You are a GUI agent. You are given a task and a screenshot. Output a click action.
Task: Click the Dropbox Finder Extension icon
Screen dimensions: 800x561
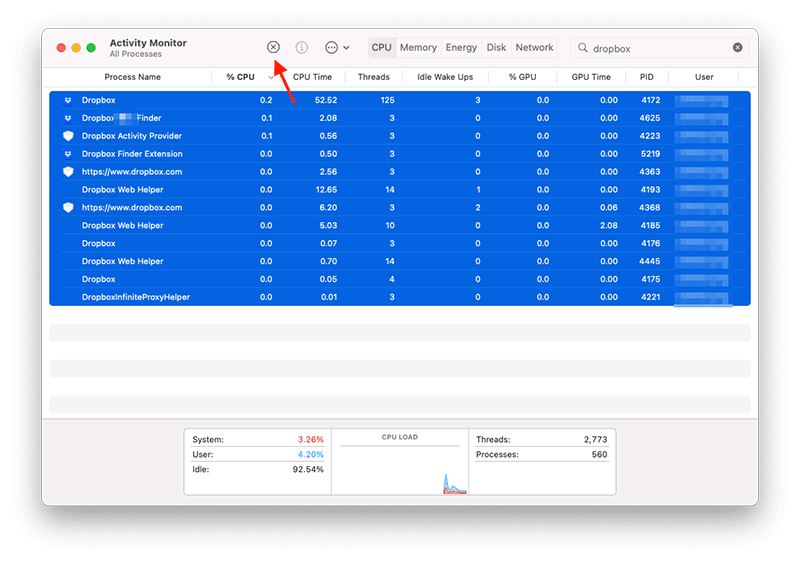click(68, 154)
